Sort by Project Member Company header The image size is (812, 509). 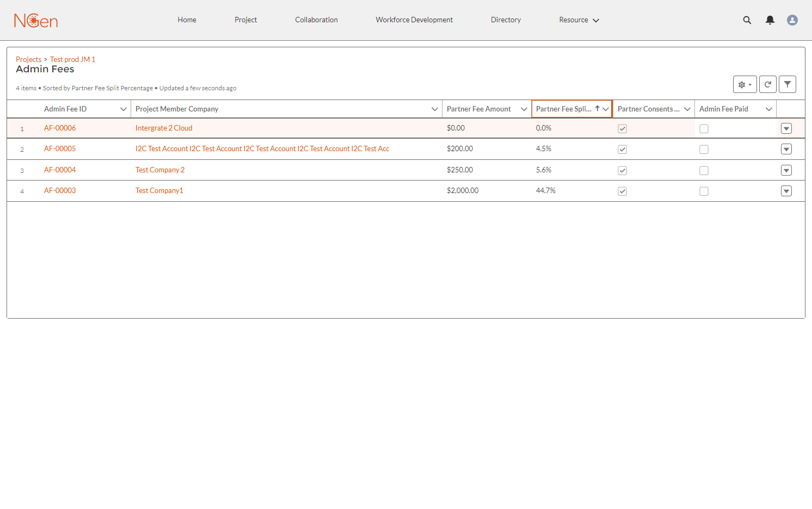coord(177,109)
